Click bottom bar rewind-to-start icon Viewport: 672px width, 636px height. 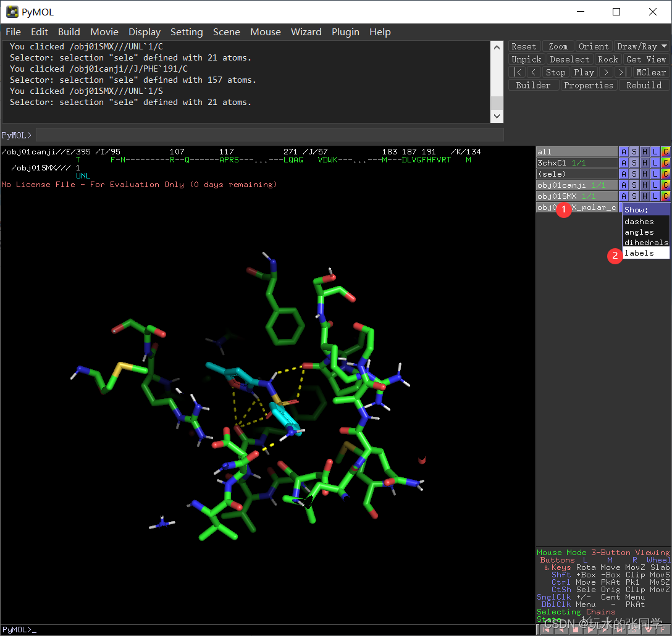coord(547,630)
